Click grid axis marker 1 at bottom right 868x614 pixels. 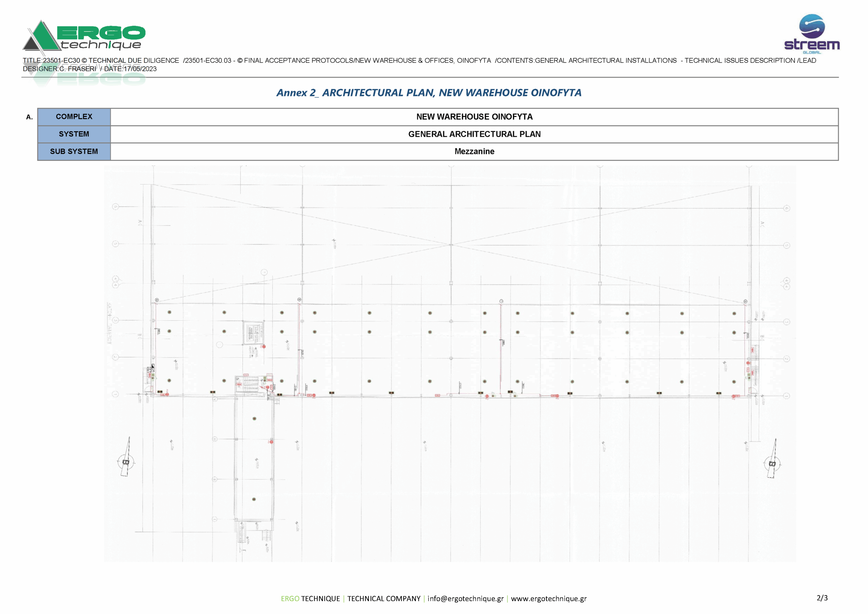786,396
